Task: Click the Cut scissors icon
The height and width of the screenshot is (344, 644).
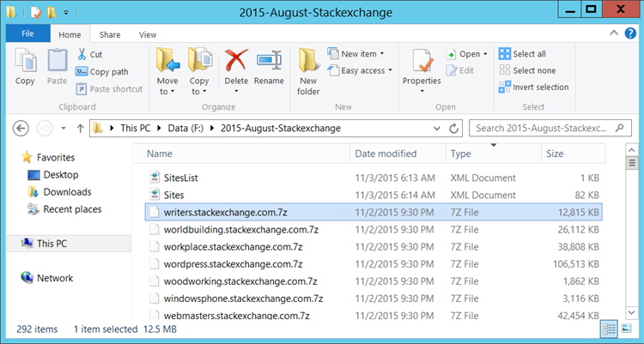Action: point(82,54)
